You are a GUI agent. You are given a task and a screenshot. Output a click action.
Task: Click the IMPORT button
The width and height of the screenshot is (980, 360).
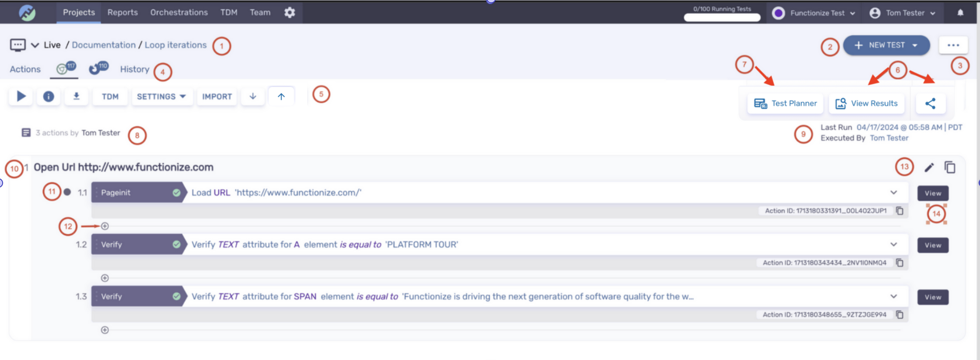click(x=217, y=97)
